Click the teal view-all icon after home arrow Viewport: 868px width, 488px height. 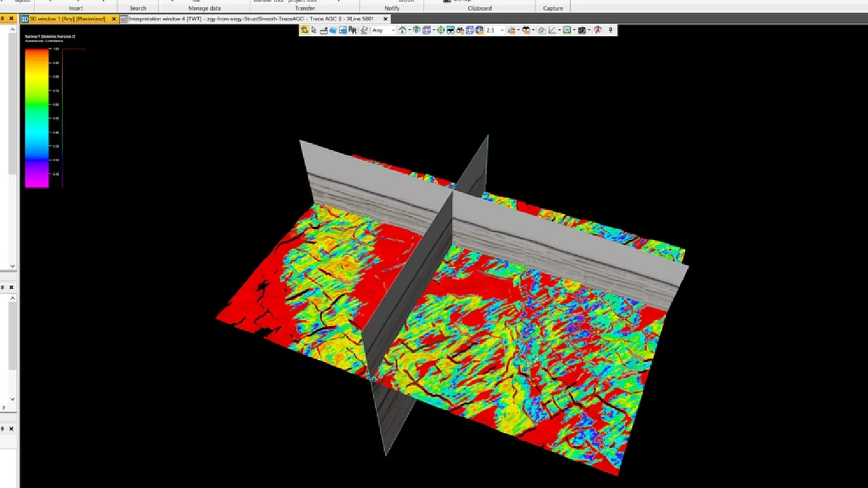pos(415,30)
